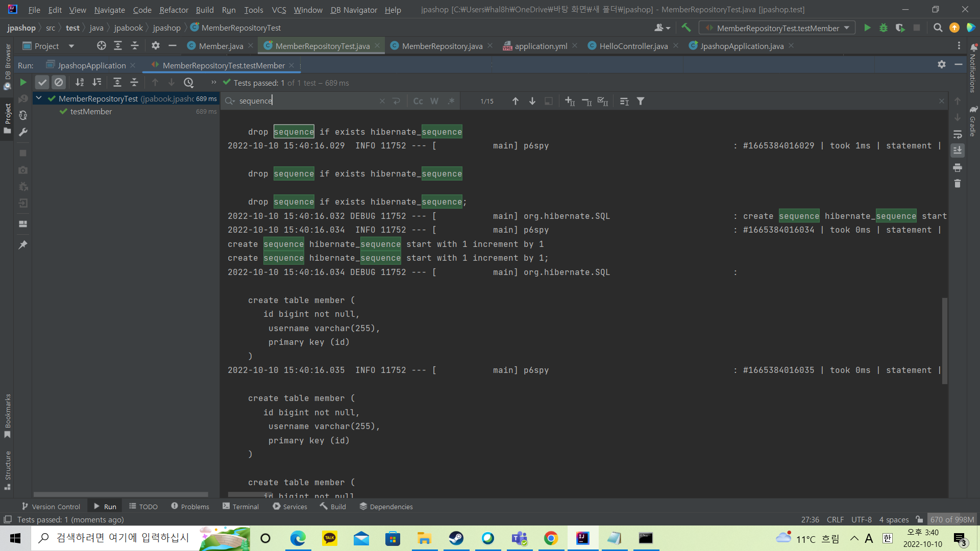Screen dimensions: 980x551
Task: Switch to Member.java editor tab
Action: click(220, 46)
